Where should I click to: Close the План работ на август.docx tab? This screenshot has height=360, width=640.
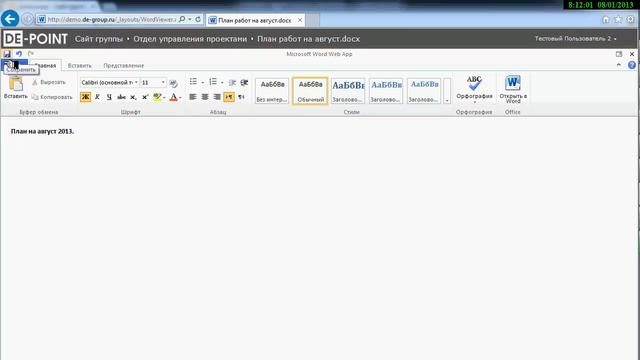coord(300,20)
